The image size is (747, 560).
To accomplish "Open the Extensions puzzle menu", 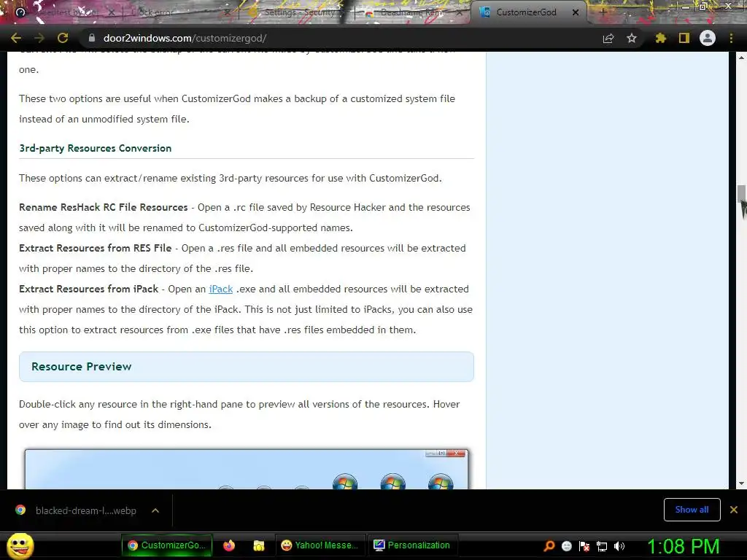I will coord(660,38).
